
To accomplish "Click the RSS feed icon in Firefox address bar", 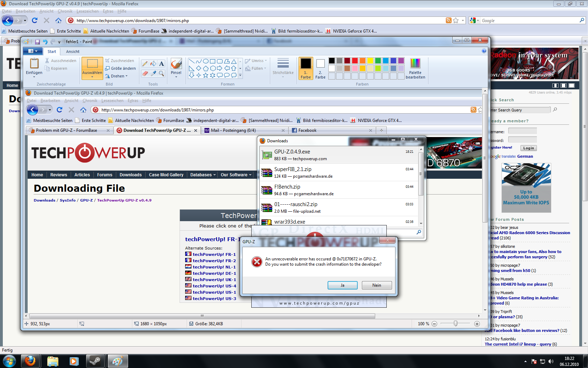I will pos(448,20).
